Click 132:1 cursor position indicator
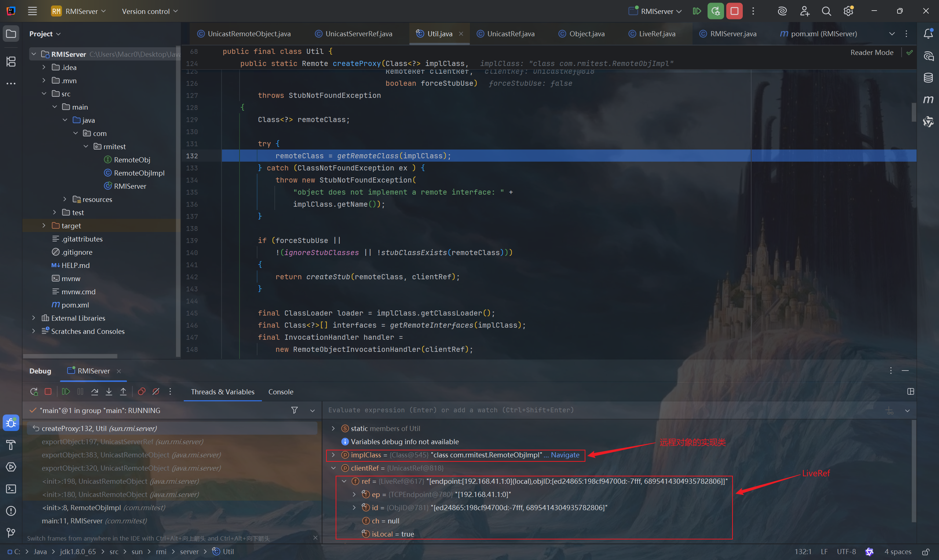939x560 pixels. coord(803,552)
